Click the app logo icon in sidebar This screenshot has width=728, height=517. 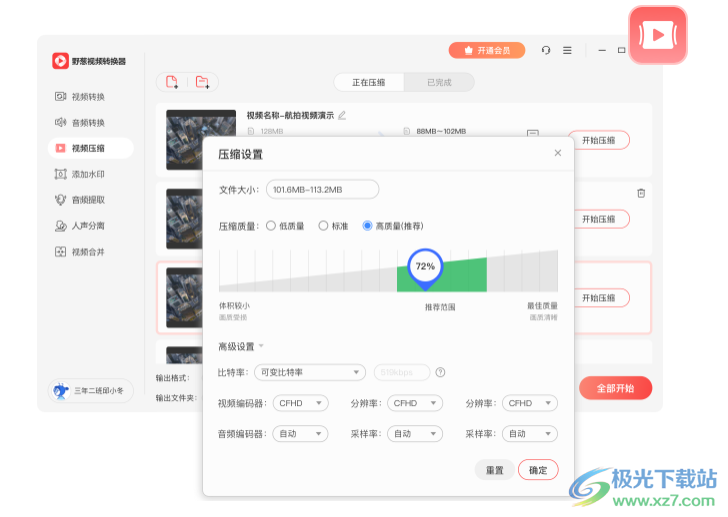60,61
